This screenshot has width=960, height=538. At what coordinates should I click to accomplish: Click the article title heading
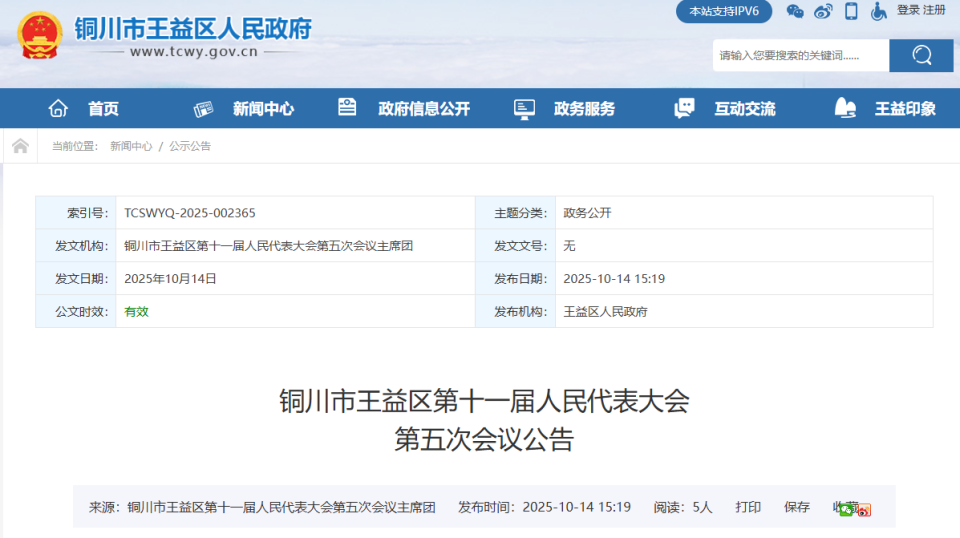pos(484,420)
